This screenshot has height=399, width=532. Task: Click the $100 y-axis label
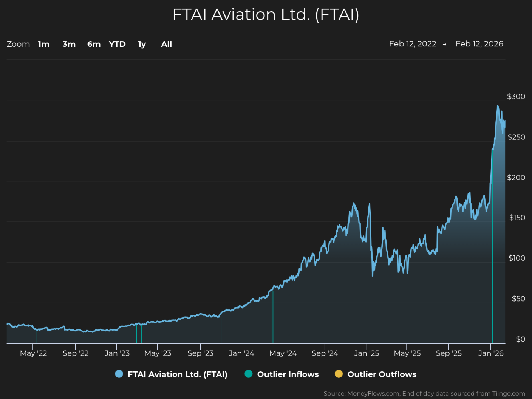[517, 258]
